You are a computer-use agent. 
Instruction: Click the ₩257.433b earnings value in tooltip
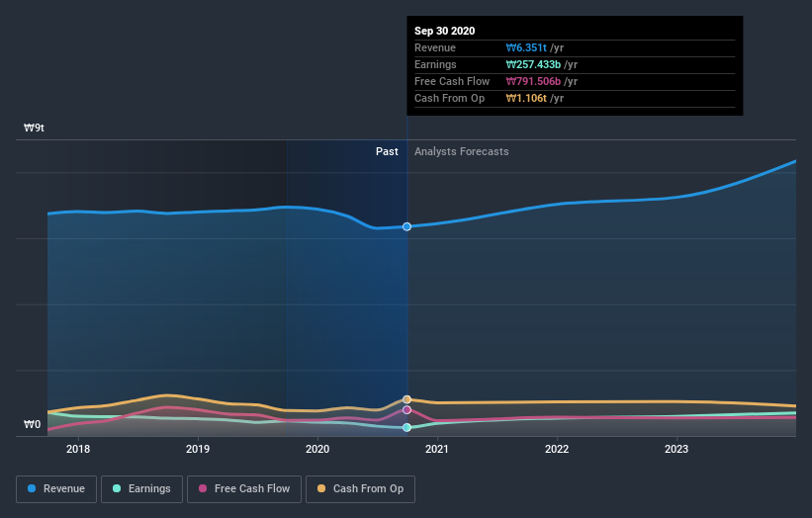tap(533, 64)
